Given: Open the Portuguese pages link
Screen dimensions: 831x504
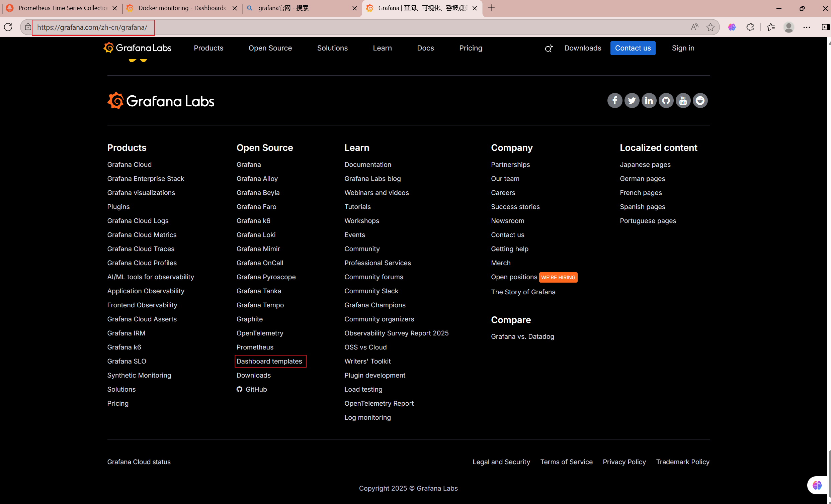Looking at the screenshot, I should (x=648, y=220).
